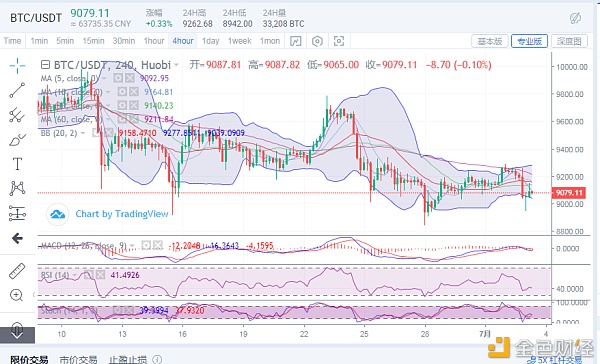Select the brush drawing tool
This screenshot has width=600, height=364.
coord(17,140)
